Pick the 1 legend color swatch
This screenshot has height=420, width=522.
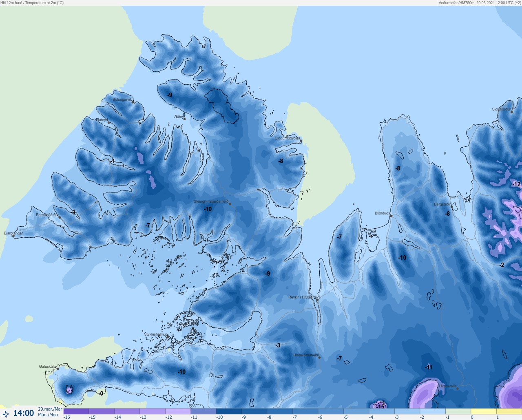(x=509, y=411)
